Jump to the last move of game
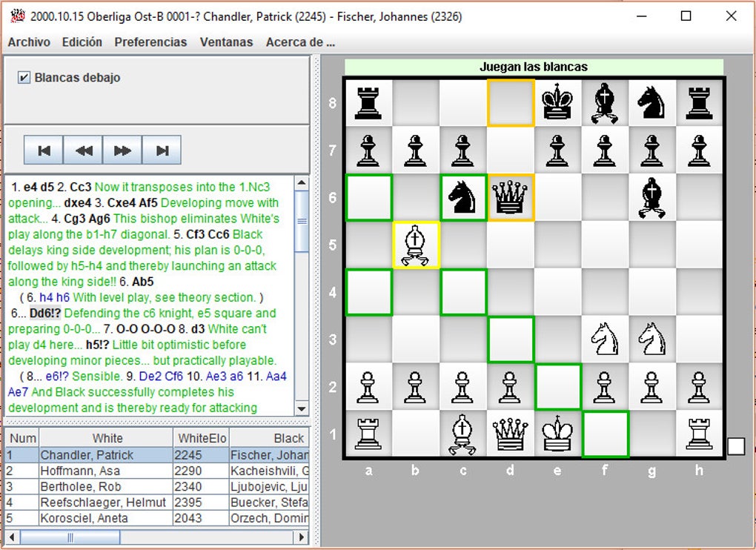756x550 pixels. [162, 150]
